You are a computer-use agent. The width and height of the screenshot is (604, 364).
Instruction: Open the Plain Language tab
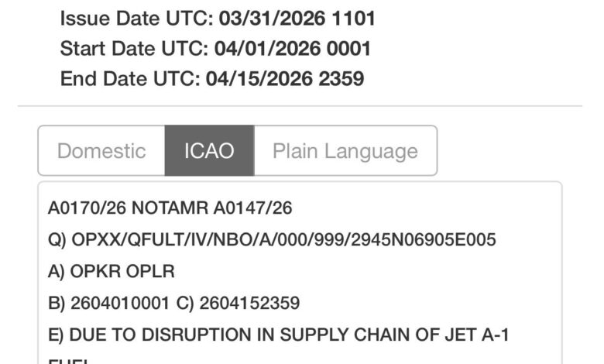tap(345, 151)
